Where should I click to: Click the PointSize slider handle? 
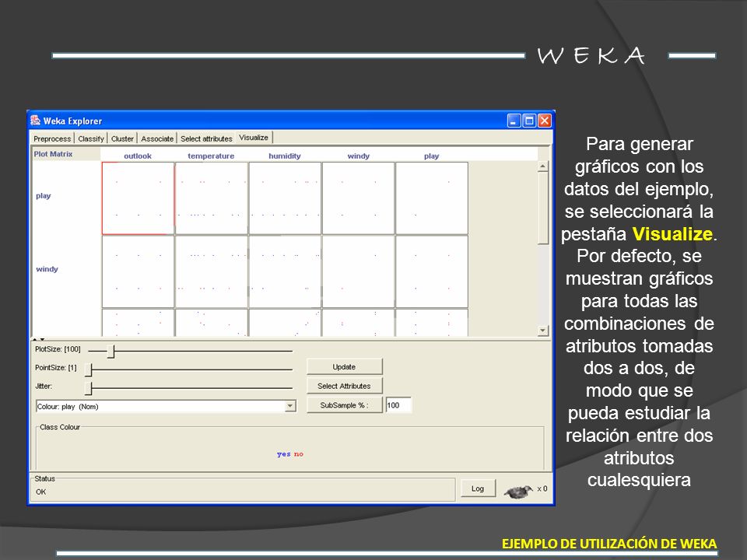(89, 369)
